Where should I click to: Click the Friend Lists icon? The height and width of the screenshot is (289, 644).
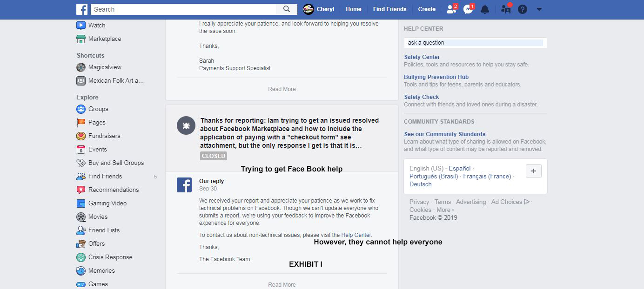pyautogui.click(x=81, y=230)
